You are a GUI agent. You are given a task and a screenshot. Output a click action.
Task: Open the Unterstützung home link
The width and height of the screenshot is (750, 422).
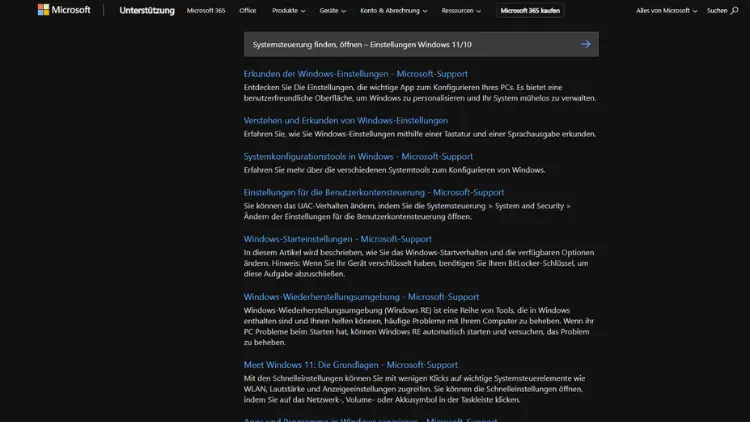pyautogui.click(x=147, y=11)
